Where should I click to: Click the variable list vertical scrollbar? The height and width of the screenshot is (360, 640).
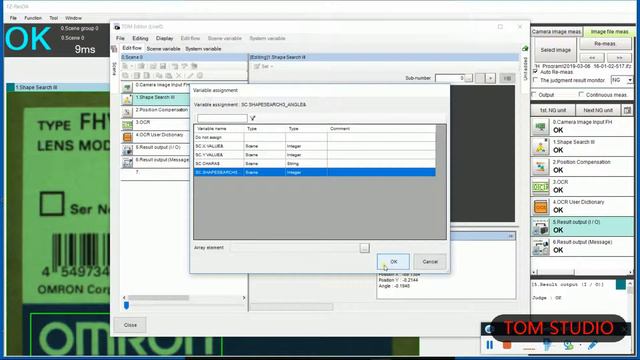(441, 182)
